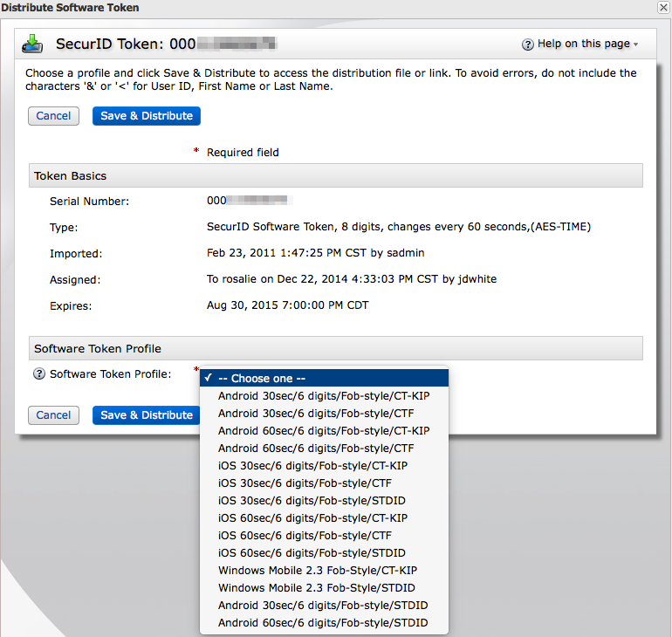Viewport: 672px width, 637px height.
Task: Click the Assigned To rosalie text
Action: [x=352, y=279]
